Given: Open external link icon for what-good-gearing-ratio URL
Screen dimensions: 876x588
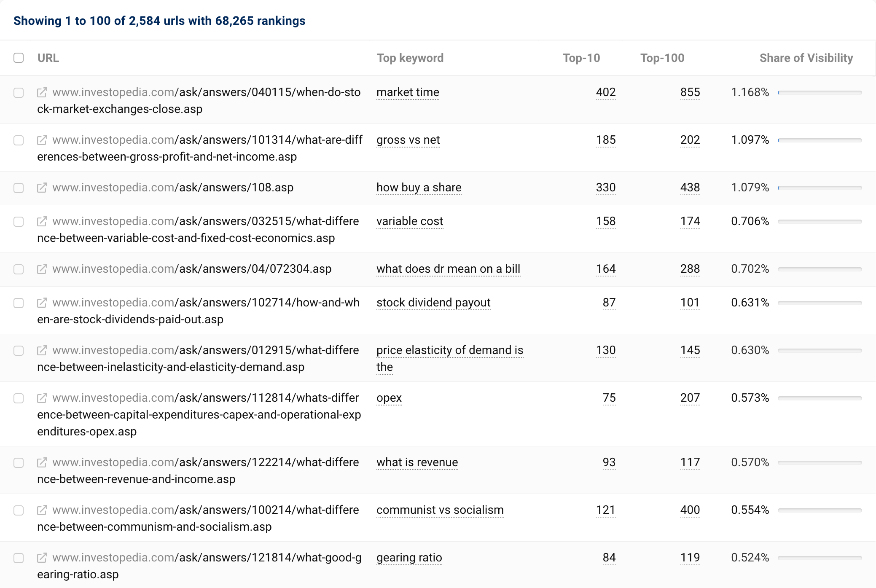Looking at the screenshot, I should tap(42, 558).
